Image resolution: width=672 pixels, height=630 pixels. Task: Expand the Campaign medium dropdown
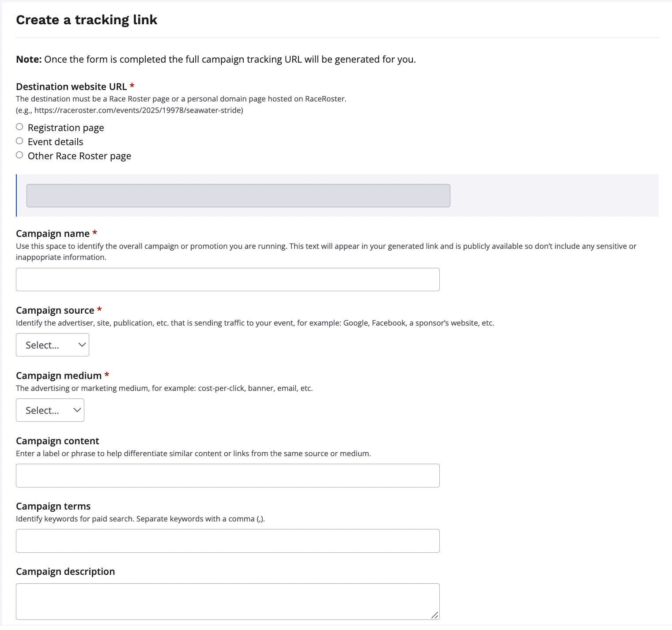pyautogui.click(x=50, y=410)
